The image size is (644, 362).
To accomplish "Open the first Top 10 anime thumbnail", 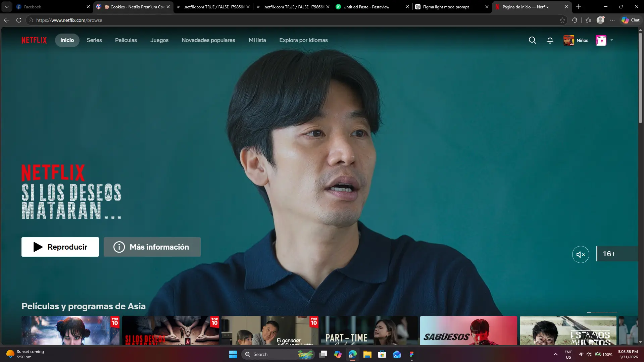I will (70, 330).
